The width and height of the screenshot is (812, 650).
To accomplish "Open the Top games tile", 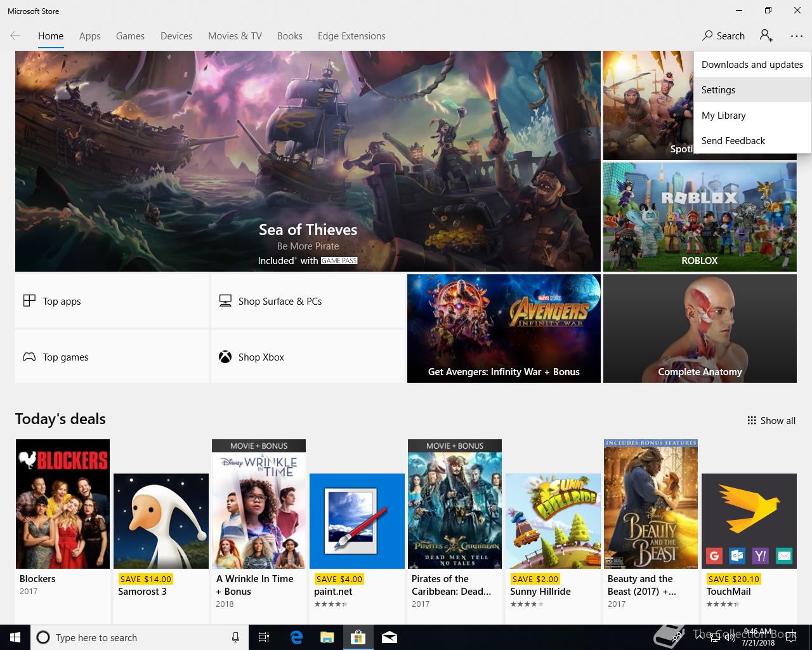I will tap(112, 357).
